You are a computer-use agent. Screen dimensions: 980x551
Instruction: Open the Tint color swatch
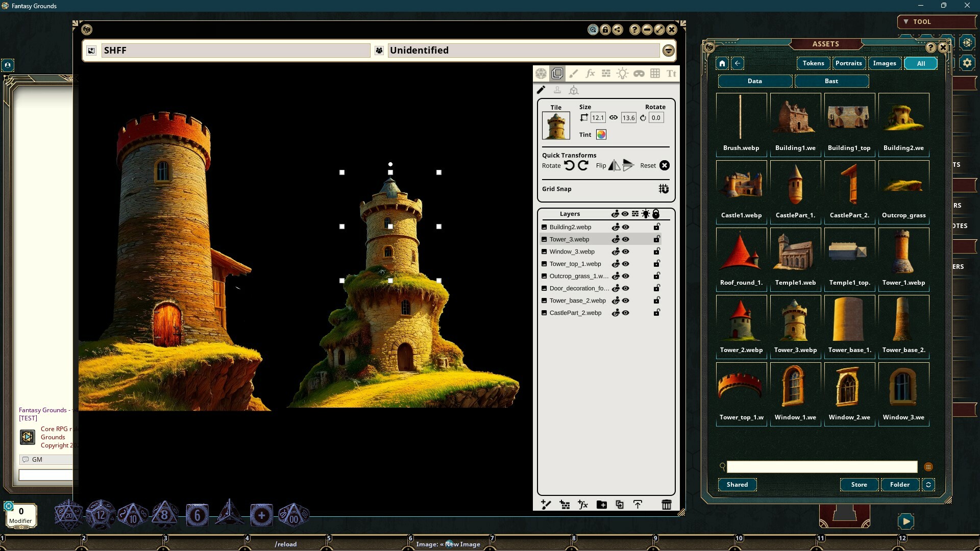[x=601, y=135]
